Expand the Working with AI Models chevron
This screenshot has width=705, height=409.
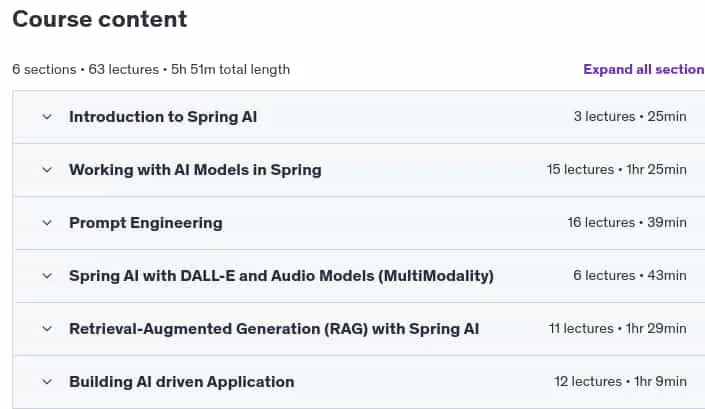(x=47, y=170)
